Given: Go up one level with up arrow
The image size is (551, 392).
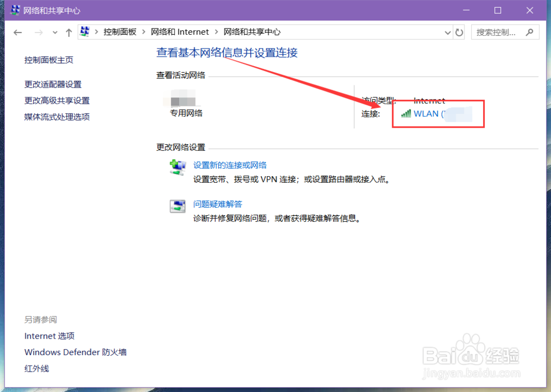Looking at the screenshot, I should click(x=69, y=32).
